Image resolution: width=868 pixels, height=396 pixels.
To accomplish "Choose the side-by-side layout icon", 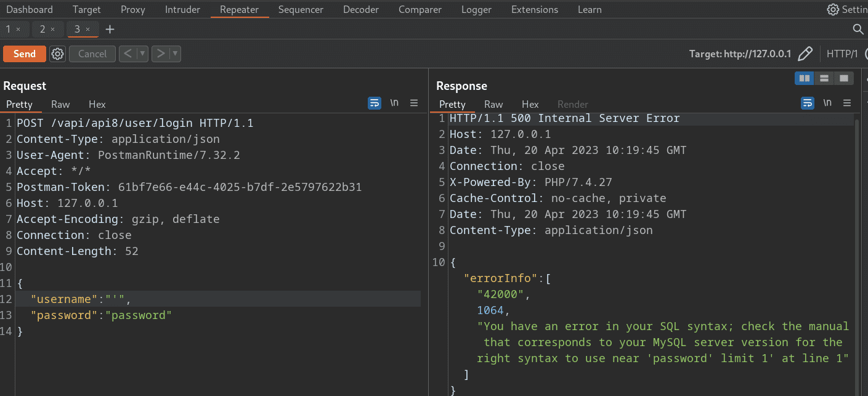I will 804,78.
